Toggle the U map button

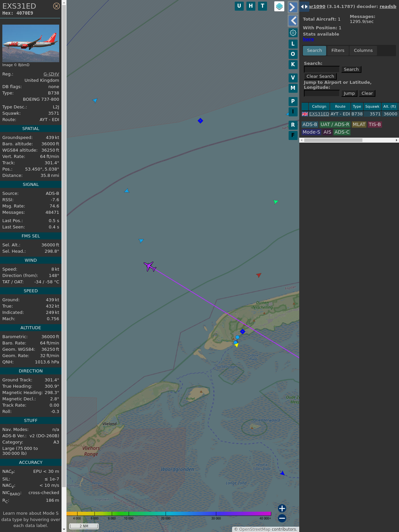pos(239,6)
